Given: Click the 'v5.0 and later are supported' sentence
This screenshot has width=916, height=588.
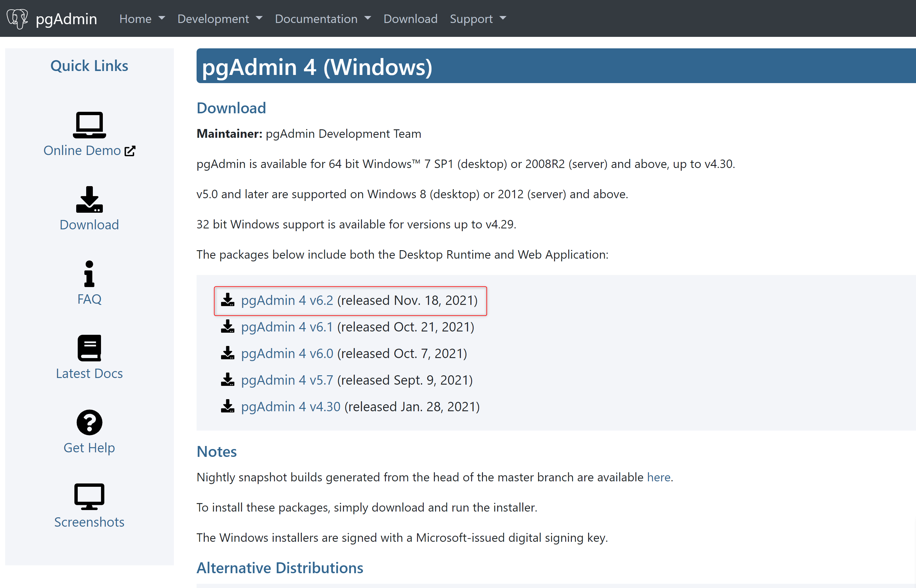Looking at the screenshot, I should 412,194.
